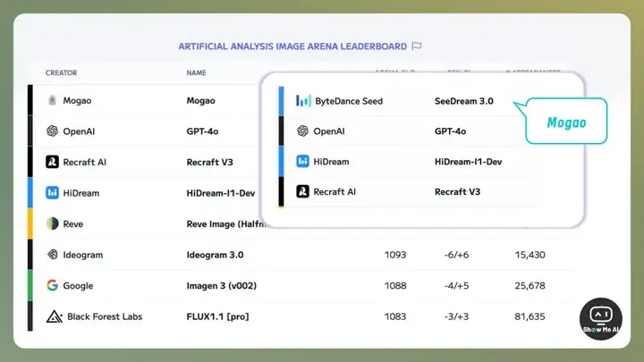
Task: Click OpenAI logo in the main table
Action: (52, 130)
